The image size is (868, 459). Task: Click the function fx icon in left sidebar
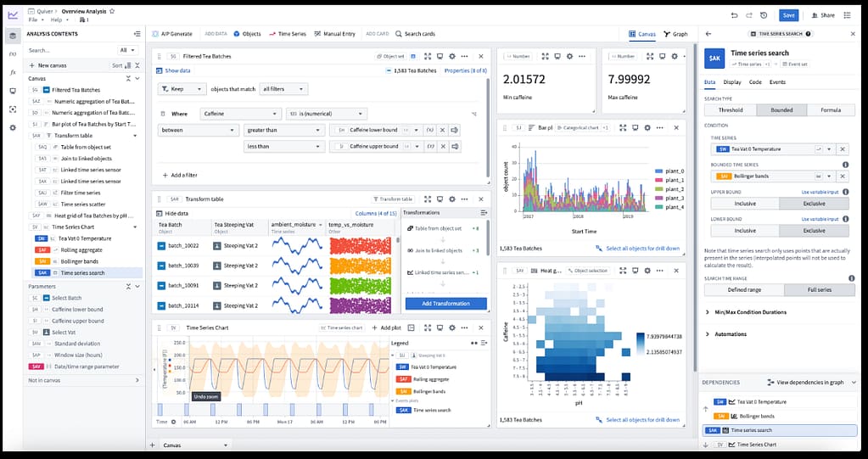coord(13,73)
